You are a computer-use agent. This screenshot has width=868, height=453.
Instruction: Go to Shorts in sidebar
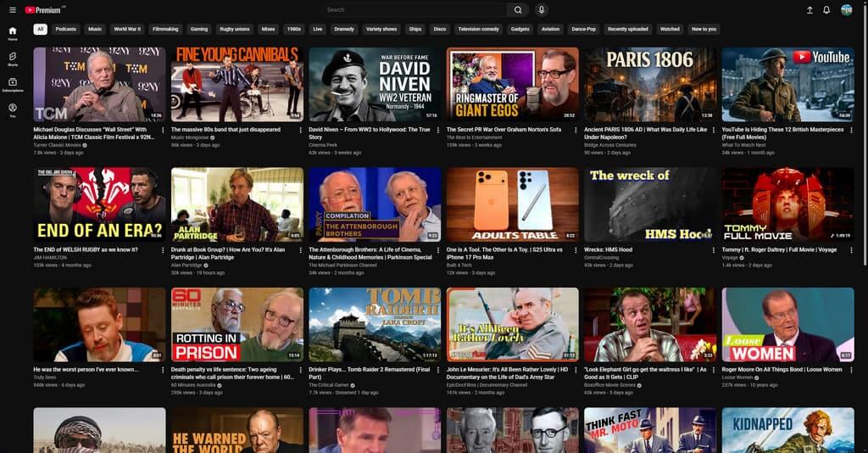click(13, 59)
